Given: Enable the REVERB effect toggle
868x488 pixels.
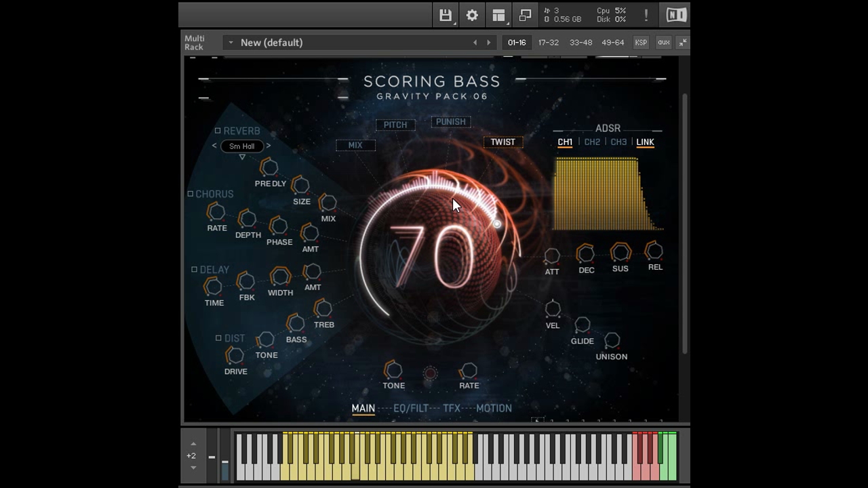Looking at the screenshot, I should 218,130.
